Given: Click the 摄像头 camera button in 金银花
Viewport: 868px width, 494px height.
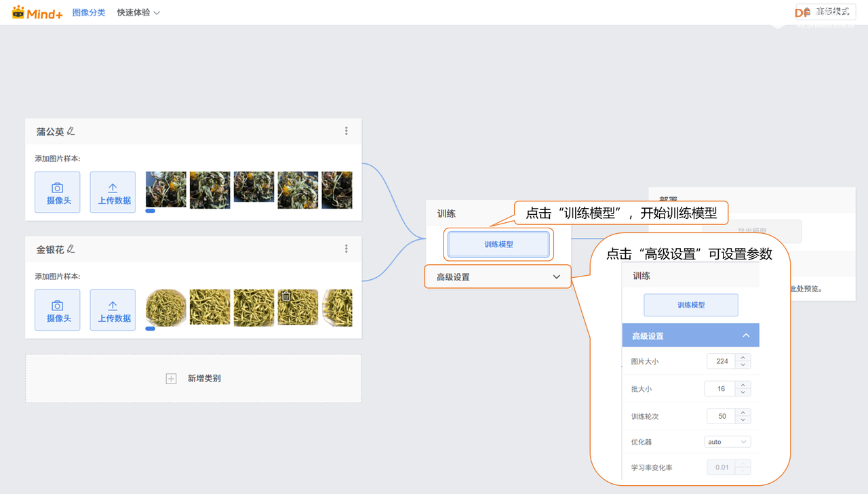Looking at the screenshot, I should click(x=58, y=310).
